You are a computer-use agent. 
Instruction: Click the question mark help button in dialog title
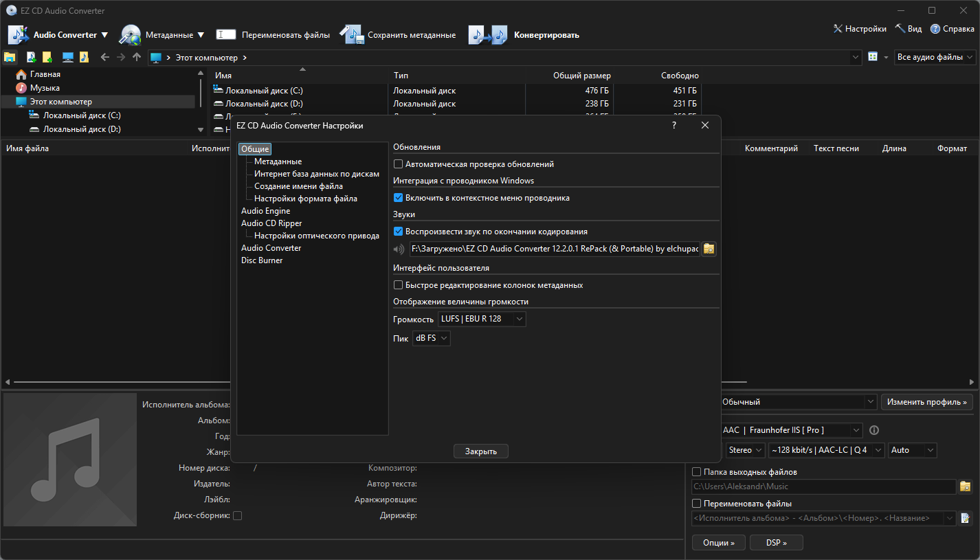[673, 125]
